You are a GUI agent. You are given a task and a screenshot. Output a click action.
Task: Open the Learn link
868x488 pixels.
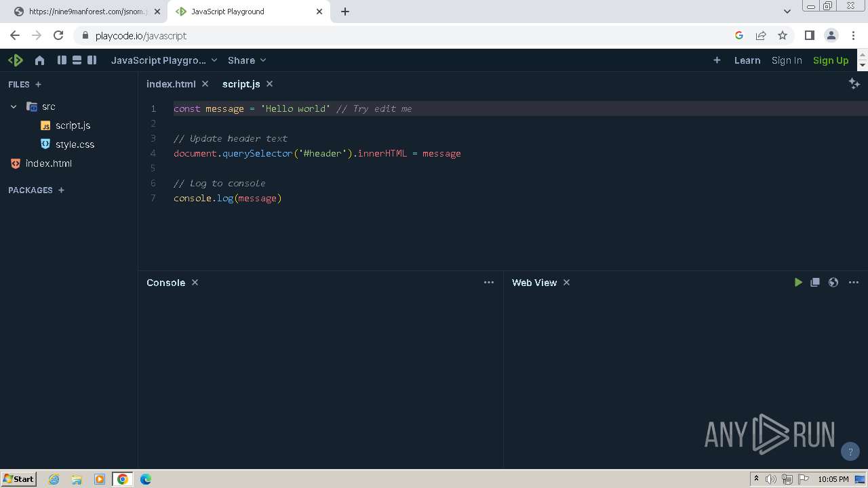747,60
